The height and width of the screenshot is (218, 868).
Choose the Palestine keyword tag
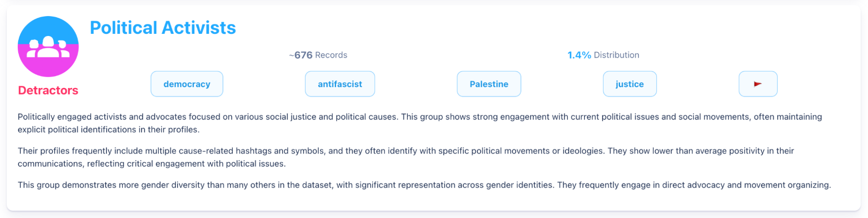[x=488, y=84]
